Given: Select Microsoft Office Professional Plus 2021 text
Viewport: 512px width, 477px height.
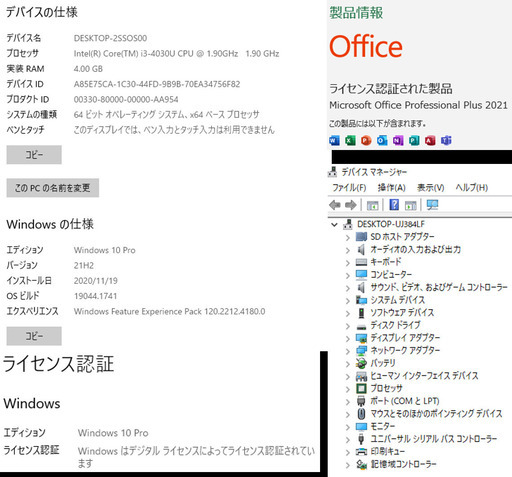Looking at the screenshot, I should 418,105.
